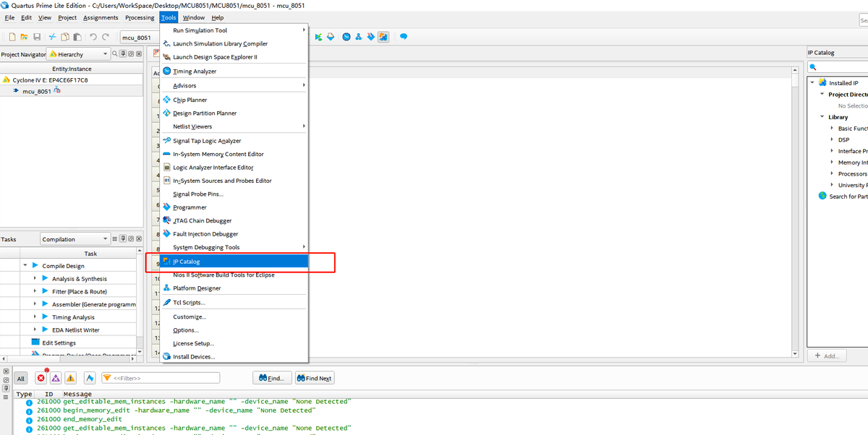Open the Help menu
The image size is (868, 435).
218,17
